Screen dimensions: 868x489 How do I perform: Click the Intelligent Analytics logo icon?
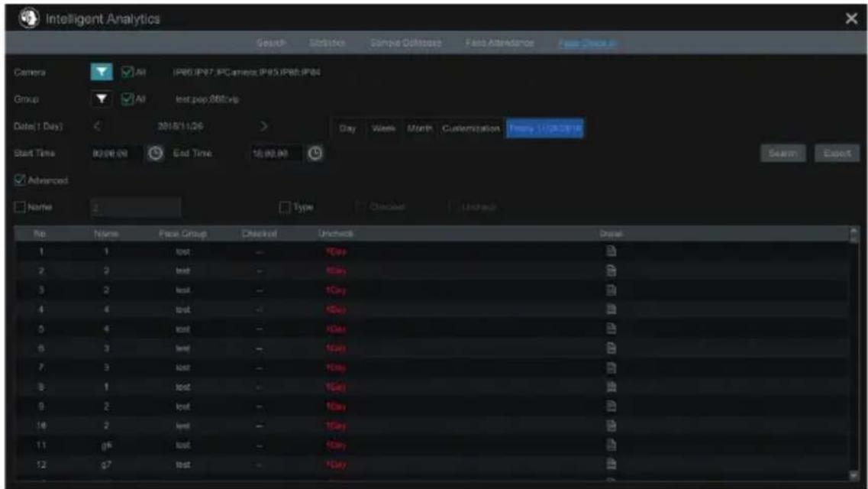29,18
